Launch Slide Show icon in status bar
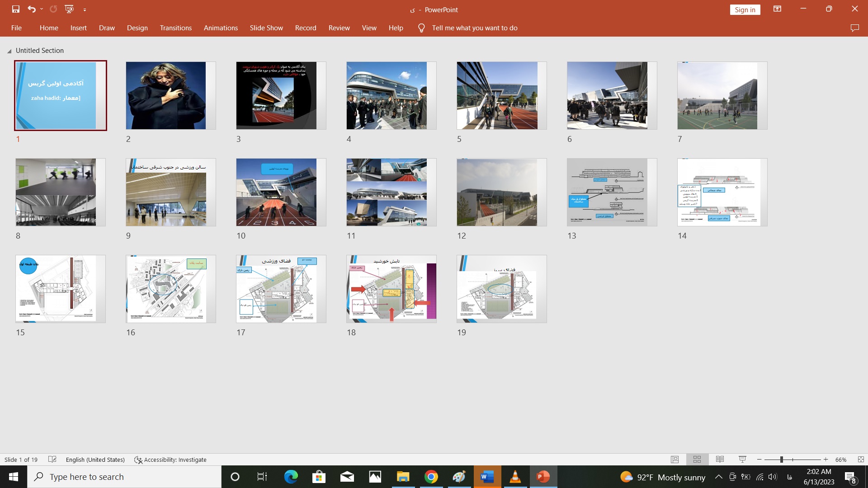 742,460
